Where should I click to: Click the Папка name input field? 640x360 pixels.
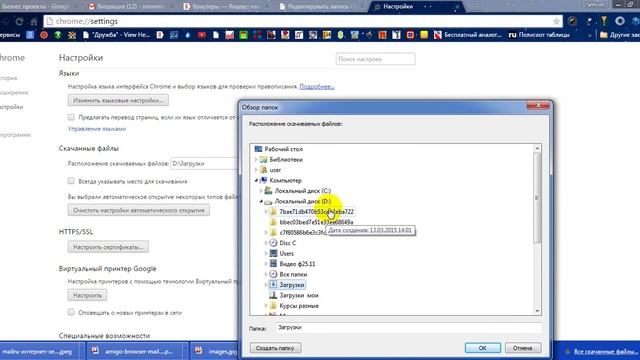(409, 327)
